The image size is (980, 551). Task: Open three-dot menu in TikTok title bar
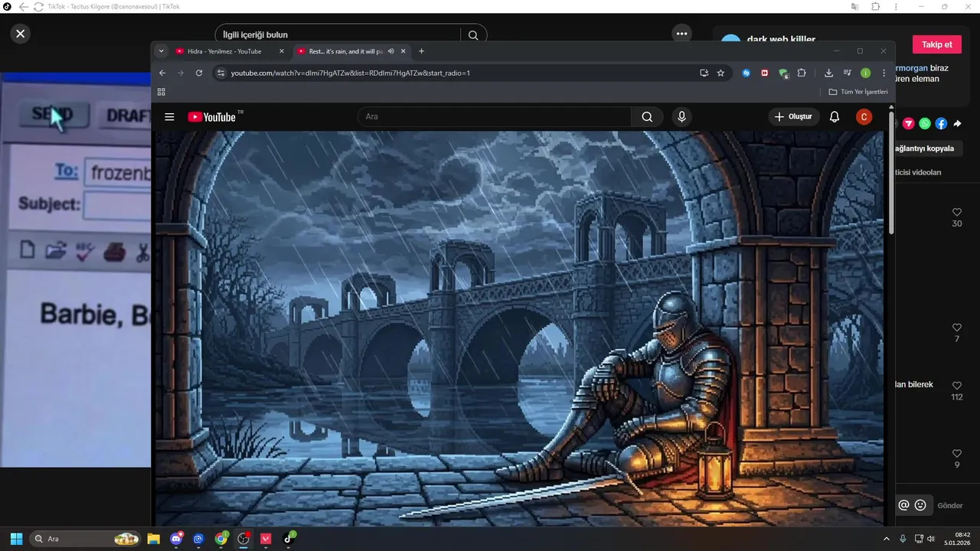pos(897,6)
